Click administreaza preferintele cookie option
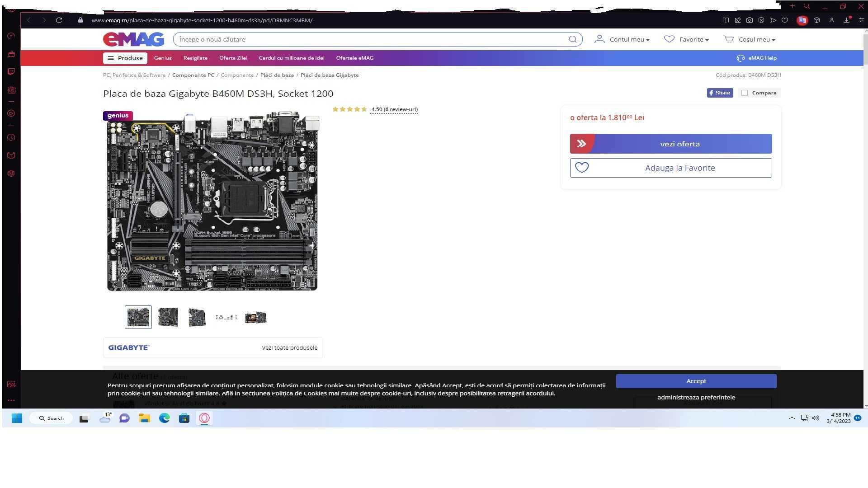 coord(696,397)
